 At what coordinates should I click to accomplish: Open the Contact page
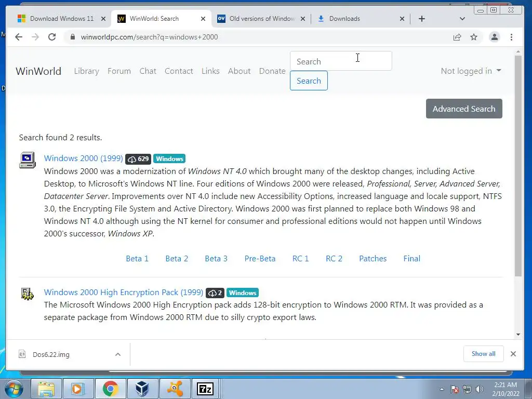pos(179,71)
